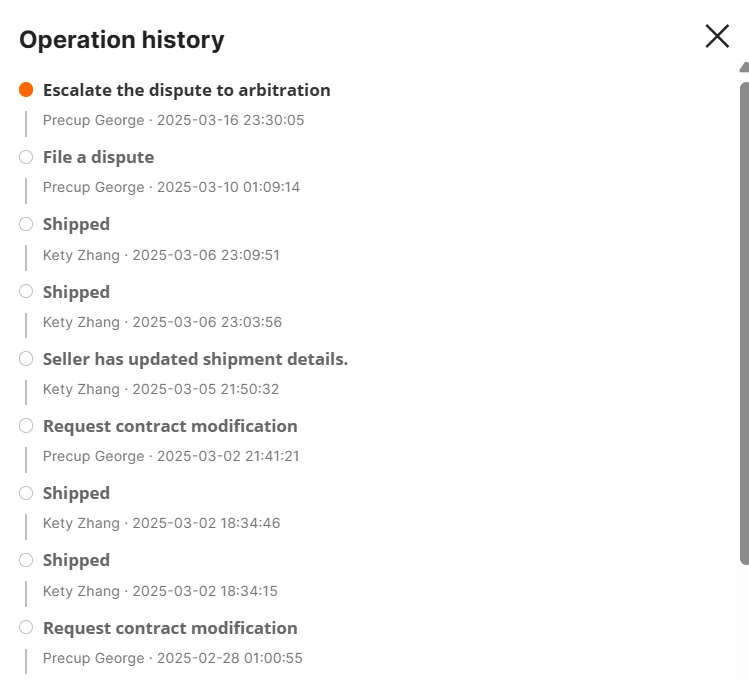Click the vertical scrollbar thumb
This screenshot has height=680, width=749.
point(743,320)
